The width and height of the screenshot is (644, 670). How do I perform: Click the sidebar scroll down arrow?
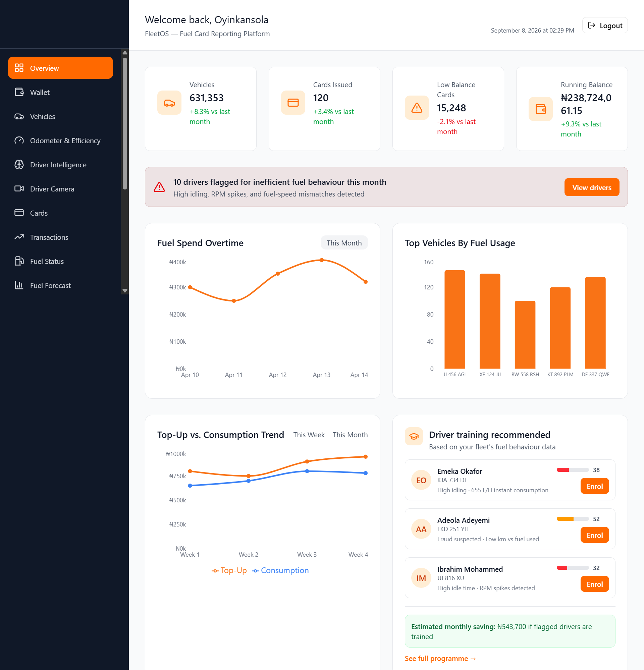coord(125,290)
